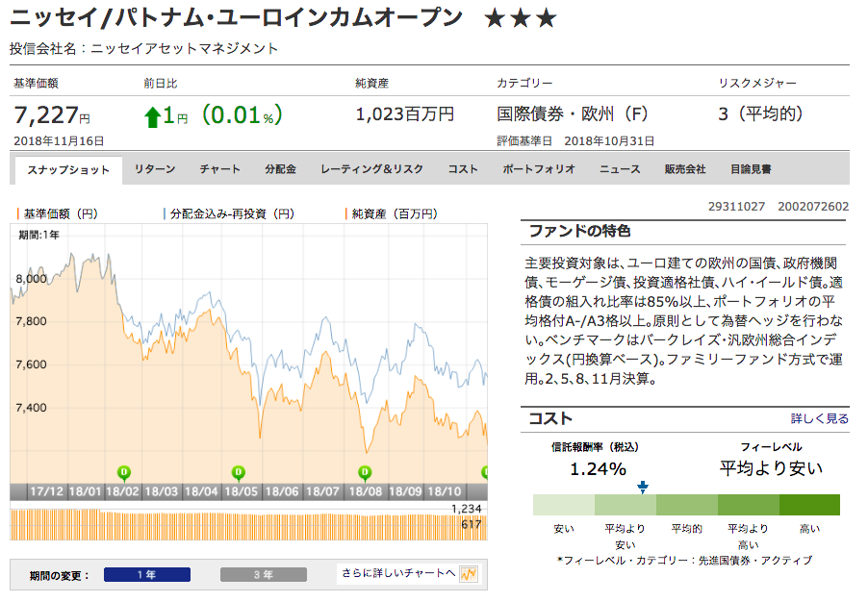This screenshot has width=868, height=602.
Task: Click the date 2018年11月16日
Action: click(60, 141)
